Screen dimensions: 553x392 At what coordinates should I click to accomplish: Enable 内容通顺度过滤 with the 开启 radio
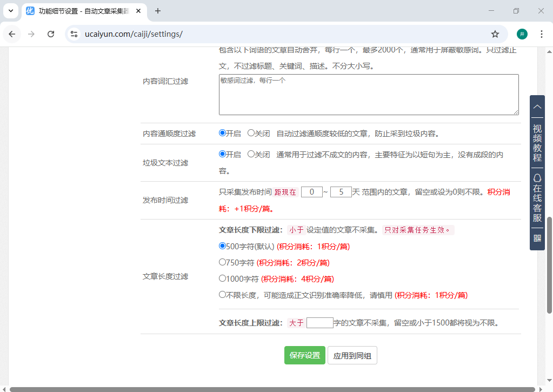[x=222, y=134]
